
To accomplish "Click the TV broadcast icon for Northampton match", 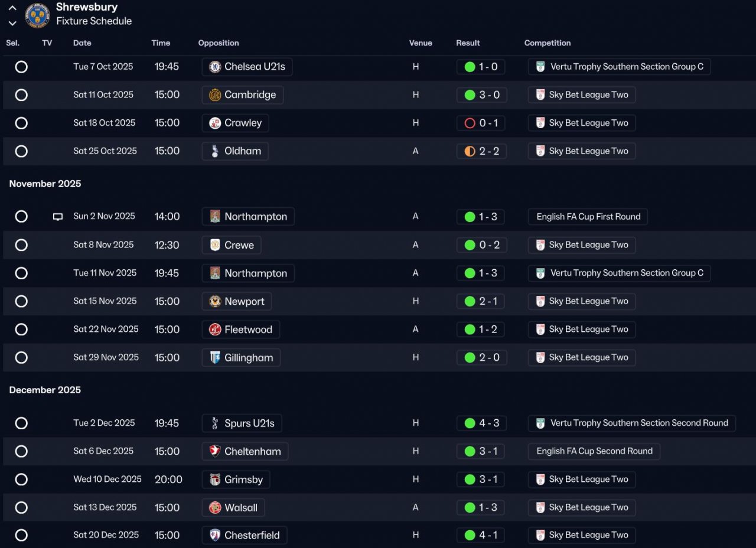I will click(x=58, y=217).
